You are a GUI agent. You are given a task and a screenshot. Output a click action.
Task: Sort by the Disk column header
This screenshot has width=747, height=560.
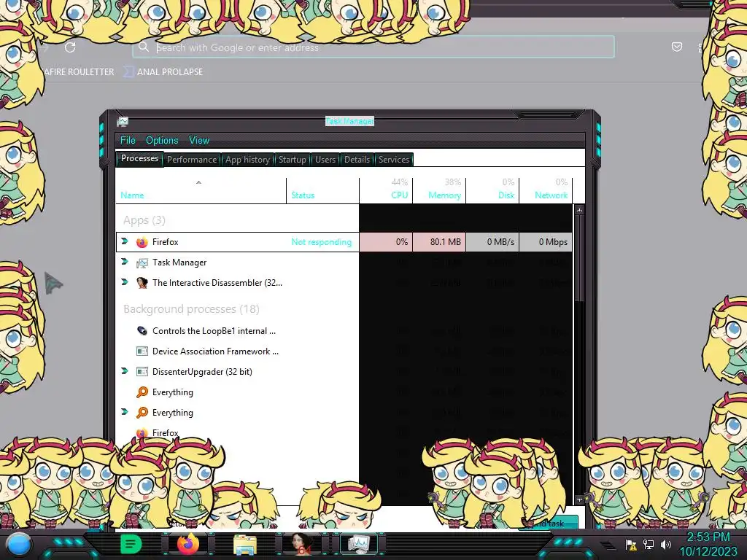click(492, 191)
